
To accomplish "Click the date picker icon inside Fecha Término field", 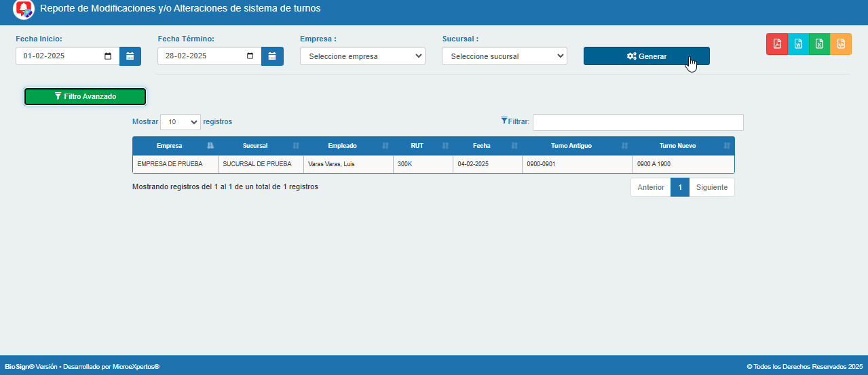I will pos(250,56).
